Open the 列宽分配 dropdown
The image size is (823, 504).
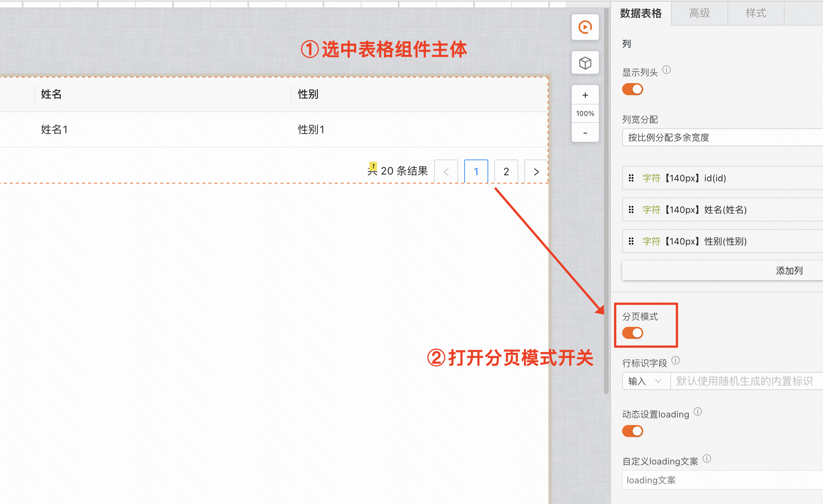722,138
